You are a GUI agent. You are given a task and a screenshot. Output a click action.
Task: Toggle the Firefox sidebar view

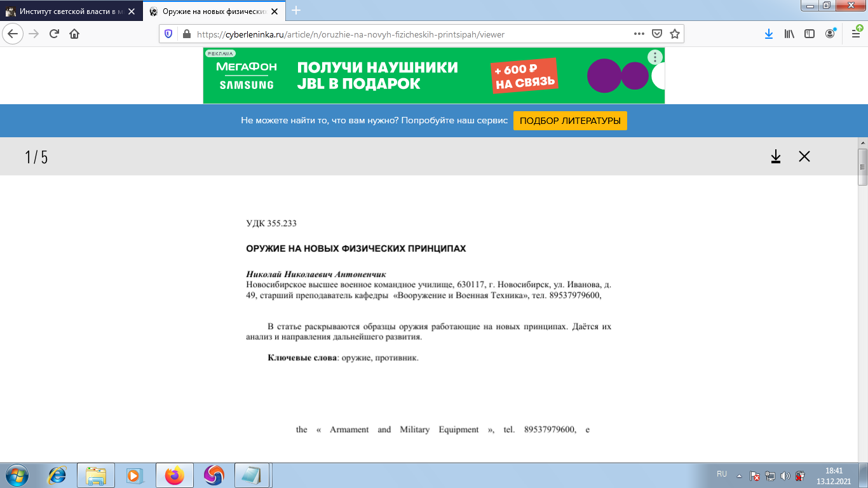click(x=810, y=34)
